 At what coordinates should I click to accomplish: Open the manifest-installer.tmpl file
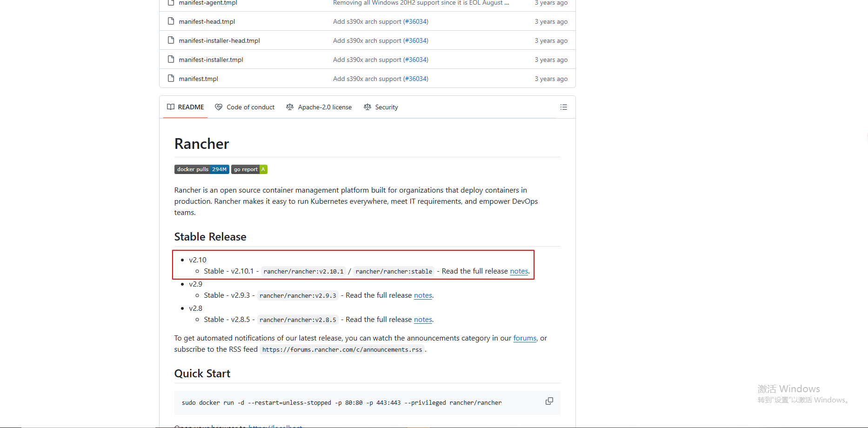pyautogui.click(x=211, y=60)
